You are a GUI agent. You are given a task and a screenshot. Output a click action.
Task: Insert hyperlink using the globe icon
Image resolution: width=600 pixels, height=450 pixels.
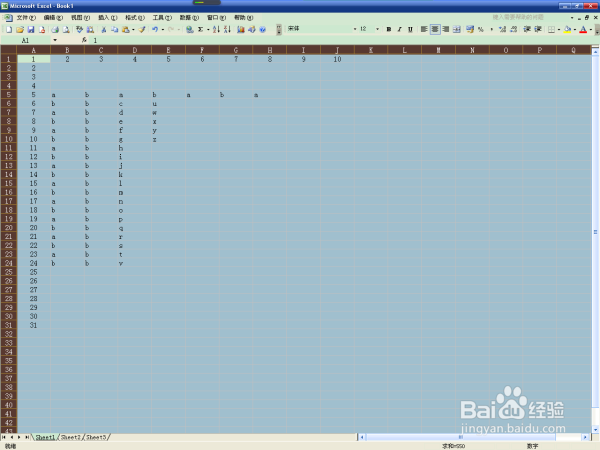189,29
